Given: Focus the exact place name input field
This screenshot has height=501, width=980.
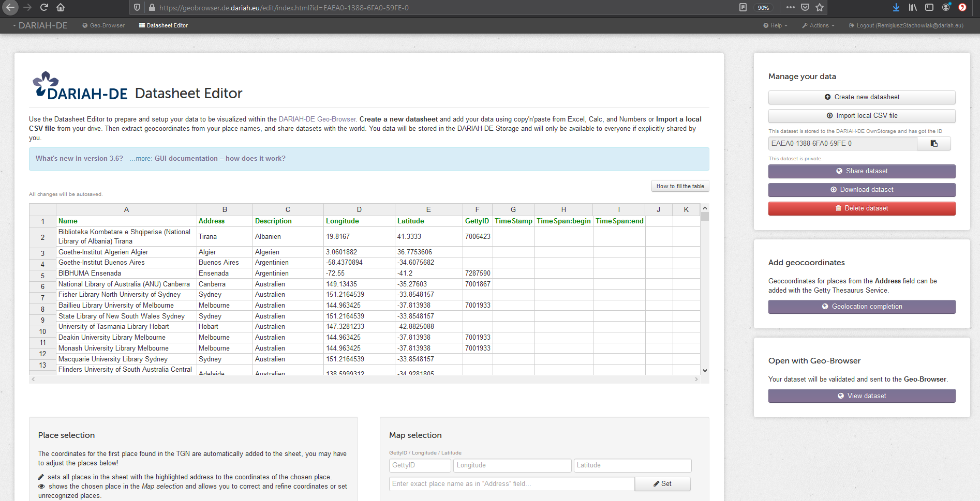Looking at the screenshot, I should pos(511,484).
